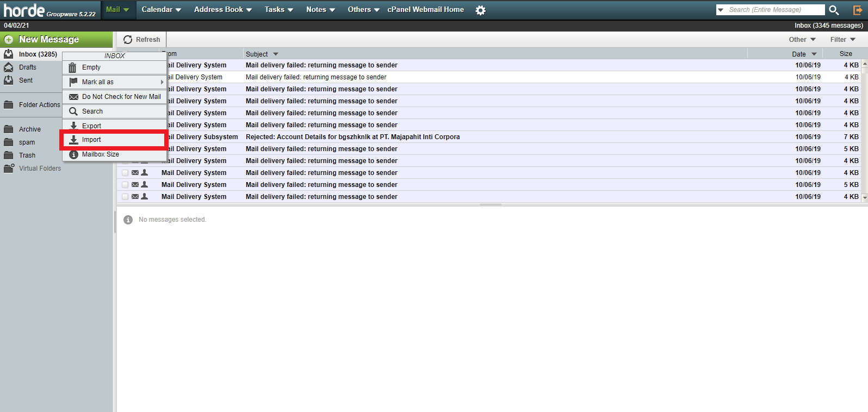Click Mail Delivery Subsystem sender name
The height and width of the screenshot is (412, 868).
202,137
